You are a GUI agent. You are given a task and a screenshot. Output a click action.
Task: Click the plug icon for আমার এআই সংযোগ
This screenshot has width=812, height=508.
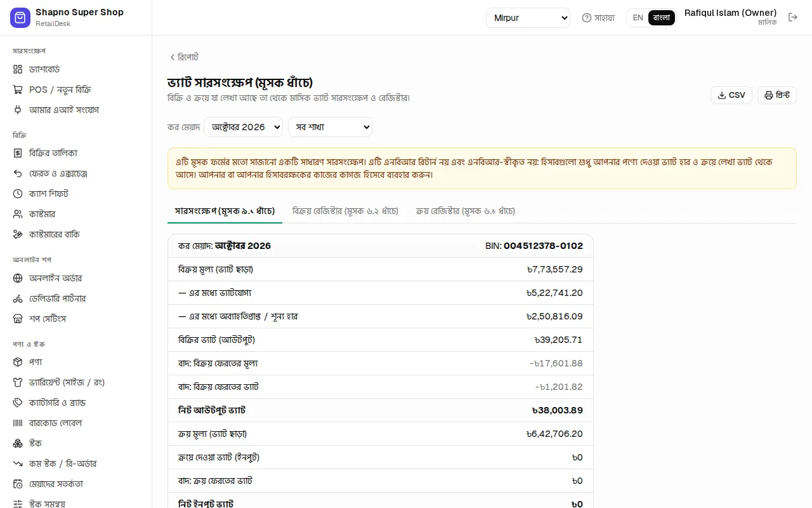tap(18, 110)
